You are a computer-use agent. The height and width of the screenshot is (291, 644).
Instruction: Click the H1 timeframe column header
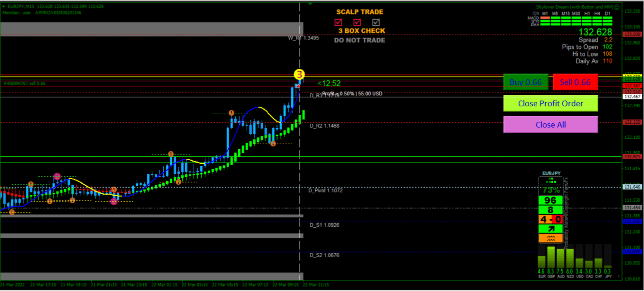(x=587, y=13)
